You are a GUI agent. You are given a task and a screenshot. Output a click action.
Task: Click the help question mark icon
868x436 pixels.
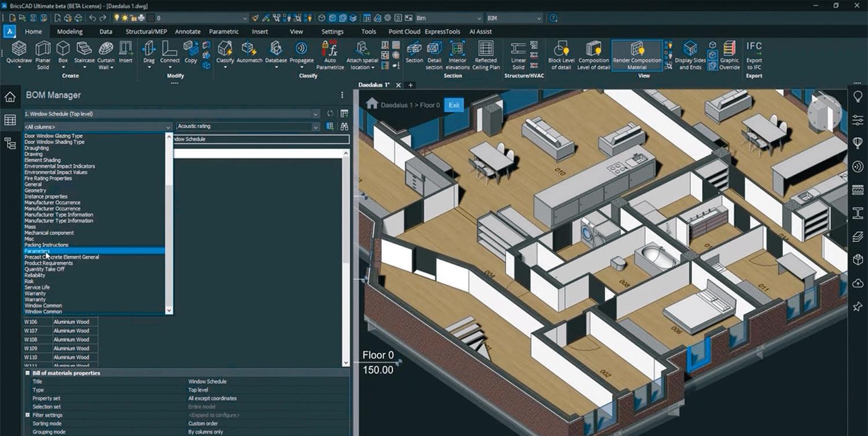coord(553,18)
